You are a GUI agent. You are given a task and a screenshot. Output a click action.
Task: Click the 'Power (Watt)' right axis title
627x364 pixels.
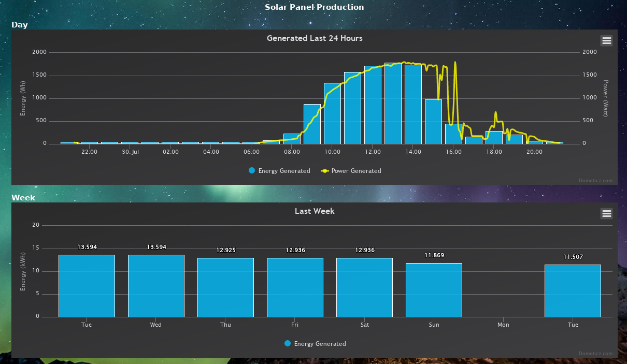[605, 98]
